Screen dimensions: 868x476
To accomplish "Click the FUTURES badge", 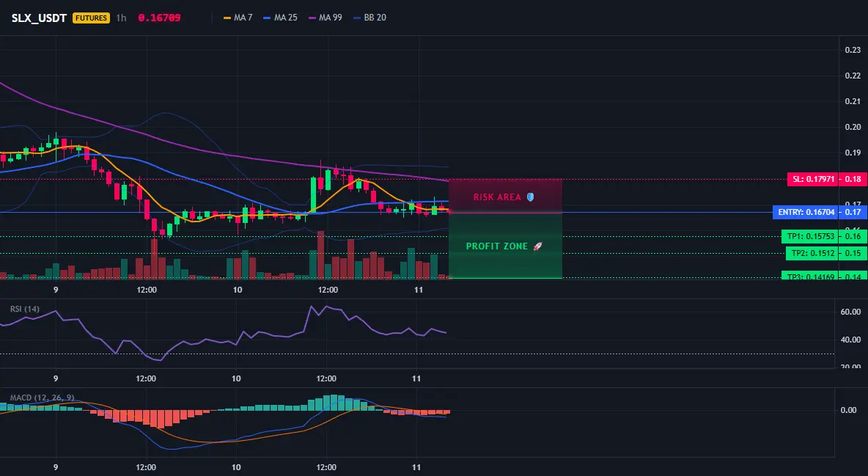I will click(92, 18).
